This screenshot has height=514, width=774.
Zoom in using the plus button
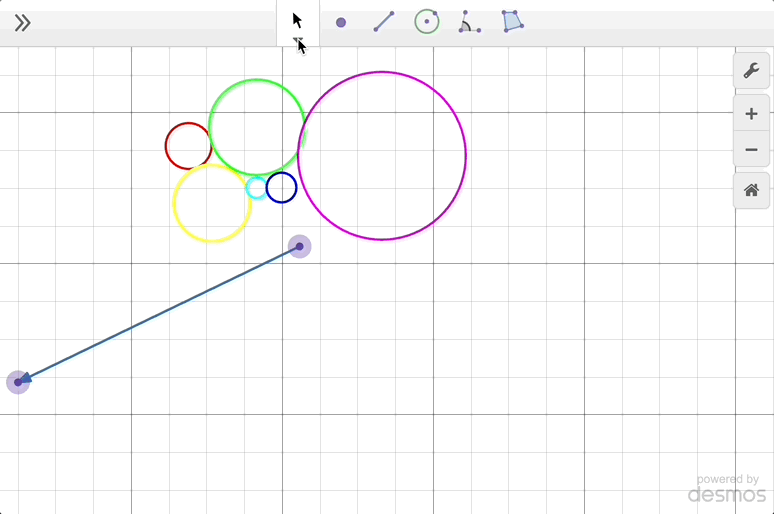pyautogui.click(x=751, y=114)
